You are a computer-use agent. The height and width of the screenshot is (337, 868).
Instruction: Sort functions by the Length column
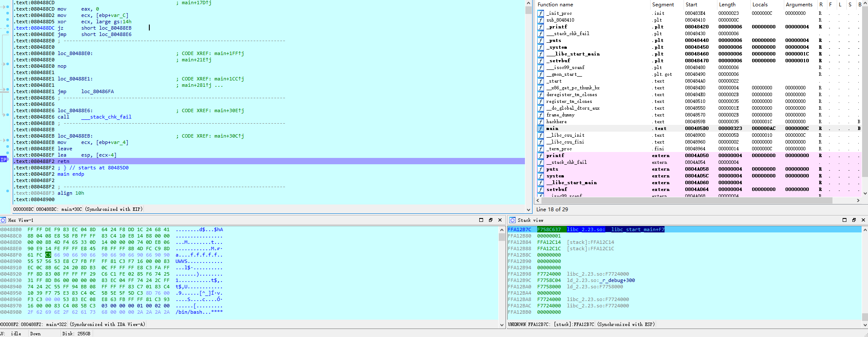[727, 5]
